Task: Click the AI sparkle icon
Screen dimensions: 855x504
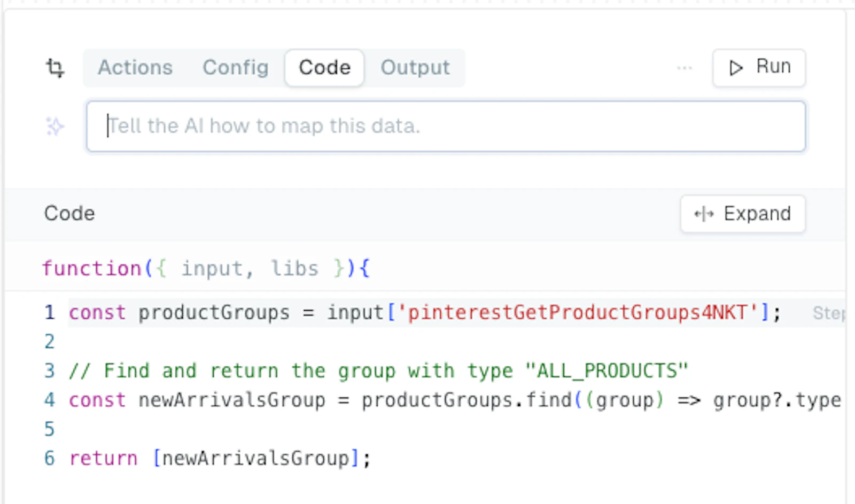Action: tap(55, 127)
